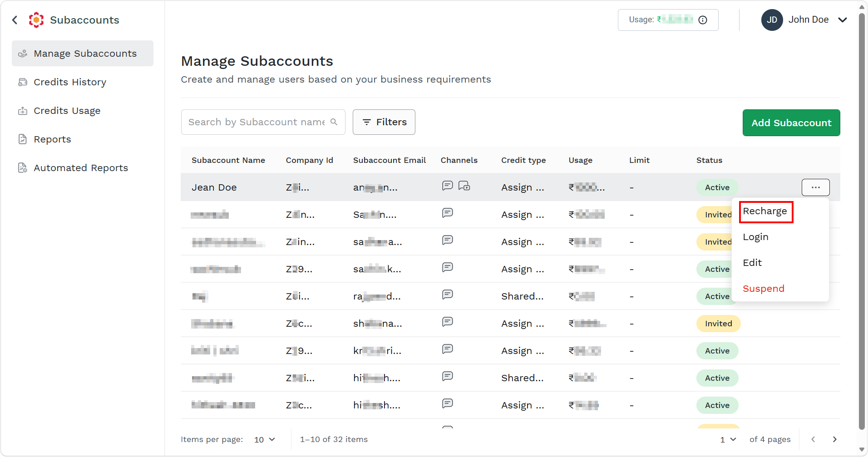Click the Active status badge for Jean Doe
The image size is (868, 457).
coord(717,187)
